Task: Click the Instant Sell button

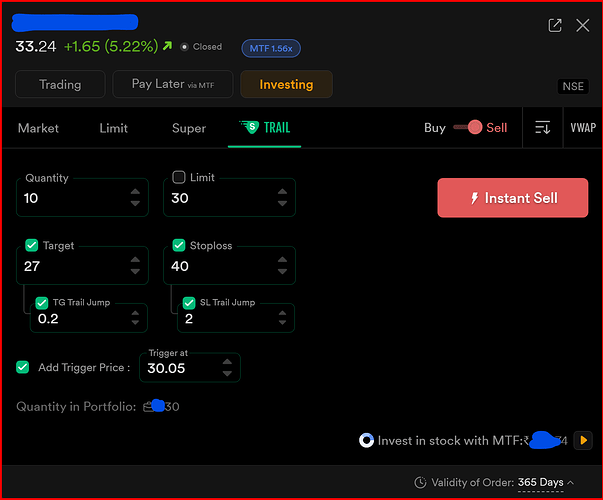Action: [x=513, y=198]
